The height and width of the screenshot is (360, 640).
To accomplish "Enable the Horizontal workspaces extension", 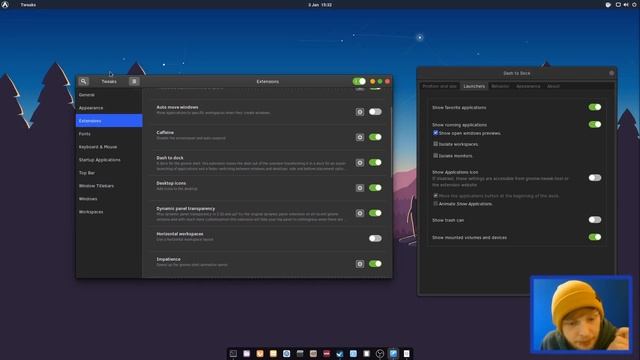I will tap(375, 238).
